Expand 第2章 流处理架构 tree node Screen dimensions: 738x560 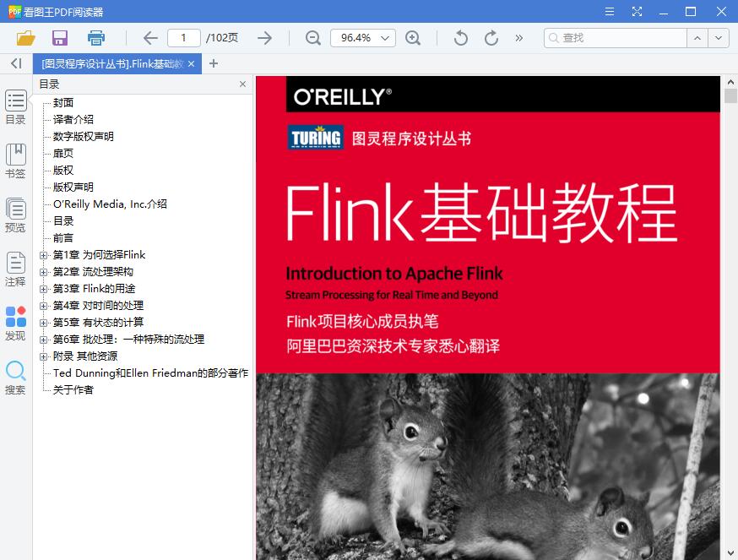click(43, 272)
